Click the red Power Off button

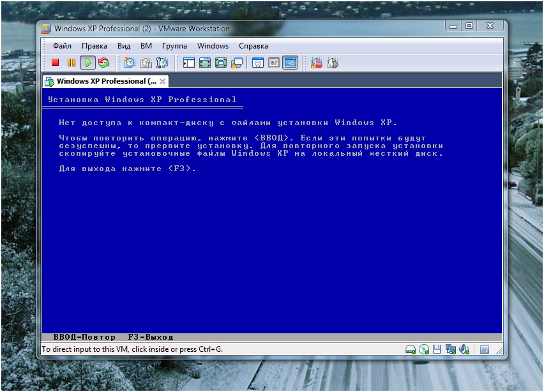pyautogui.click(x=55, y=63)
